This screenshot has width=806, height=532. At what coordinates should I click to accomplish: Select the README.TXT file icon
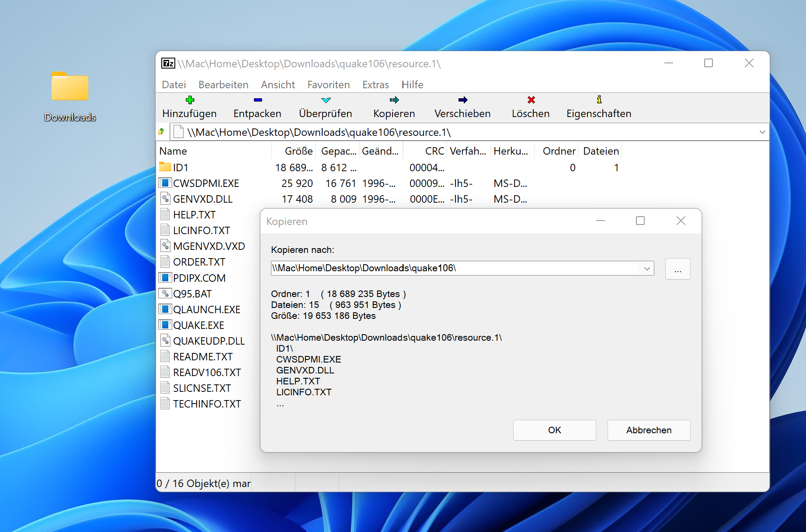[x=165, y=356]
